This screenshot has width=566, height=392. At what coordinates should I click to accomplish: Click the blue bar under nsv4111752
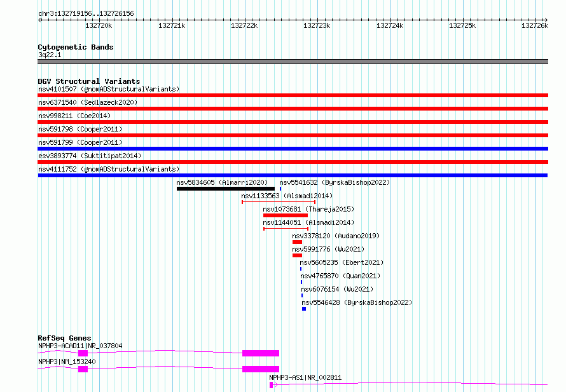click(293, 175)
